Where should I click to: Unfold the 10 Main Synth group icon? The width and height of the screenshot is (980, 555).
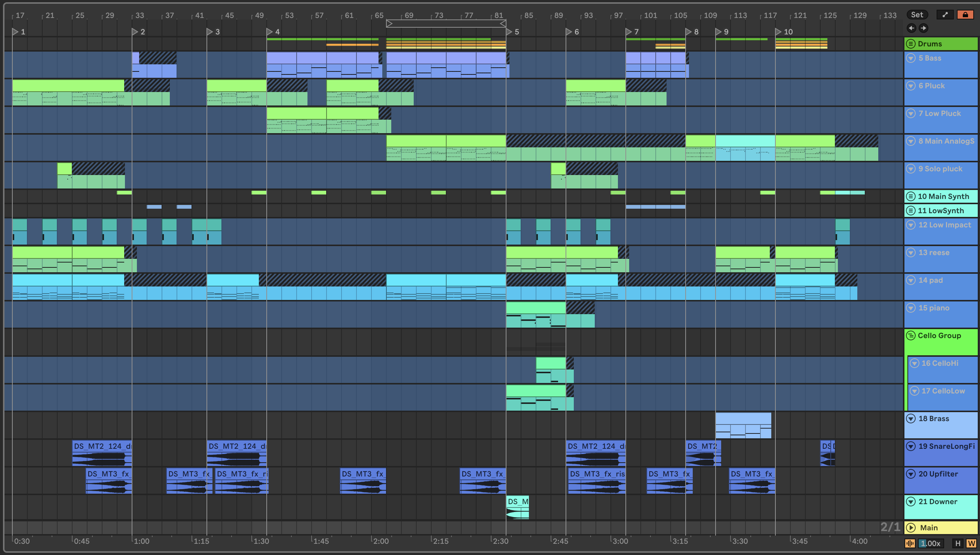point(910,196)
